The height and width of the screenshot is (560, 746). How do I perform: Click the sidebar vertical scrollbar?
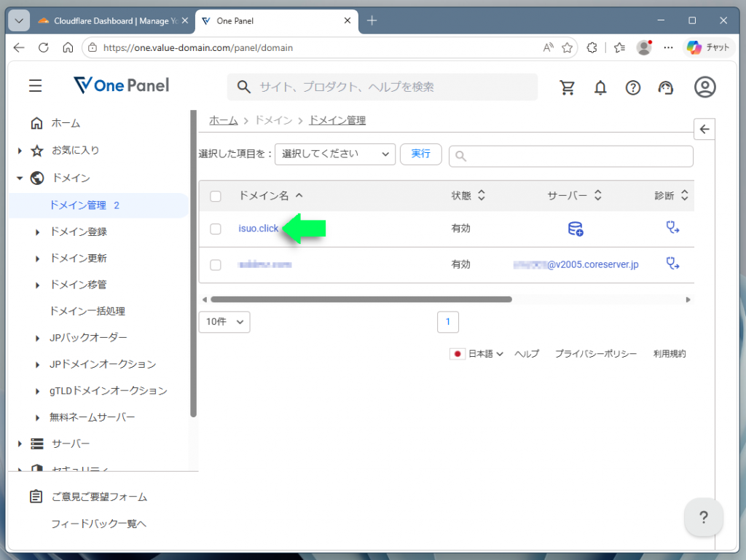click(x=193, y=264)
